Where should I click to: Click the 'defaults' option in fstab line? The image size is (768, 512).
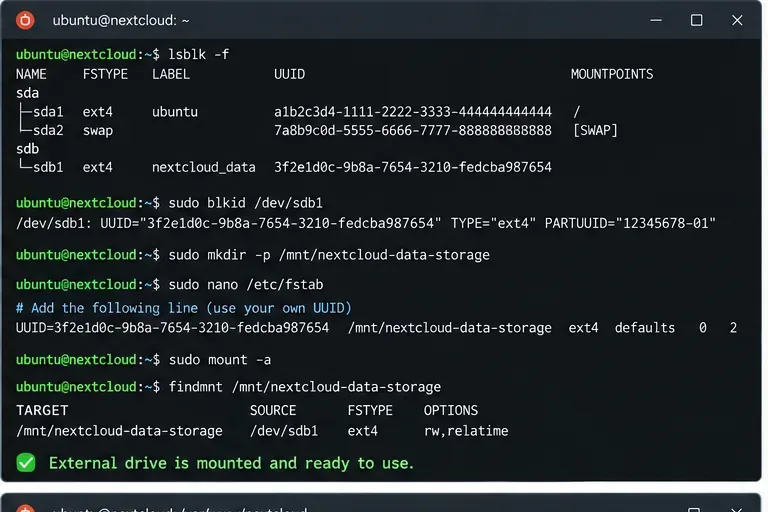point(645,328)
